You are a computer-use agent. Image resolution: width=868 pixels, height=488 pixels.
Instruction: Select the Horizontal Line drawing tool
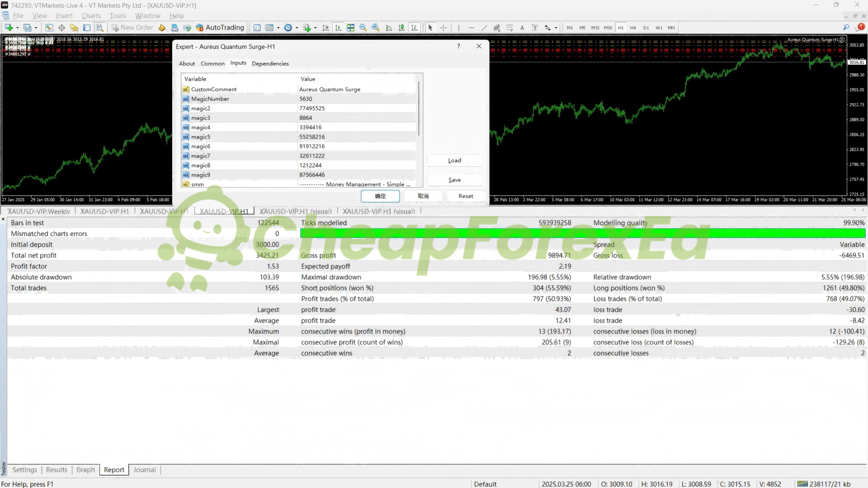tap(472, 28)
